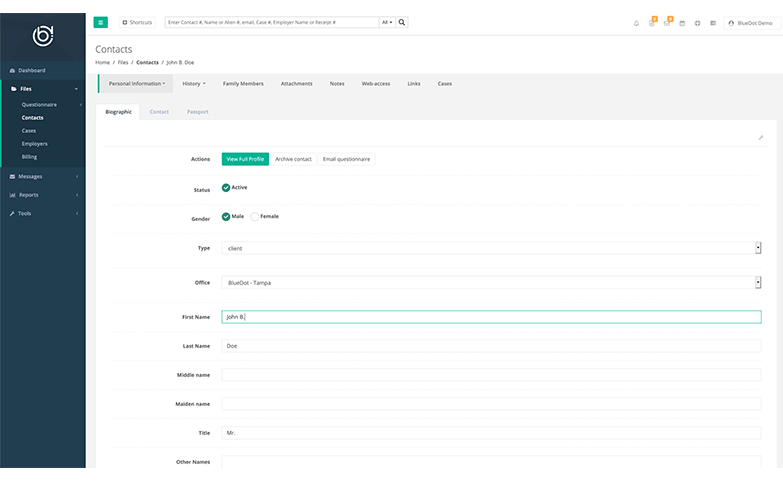Click the View Full Profile button
This screenshot has width=783, height=481.
pos(245,159)
